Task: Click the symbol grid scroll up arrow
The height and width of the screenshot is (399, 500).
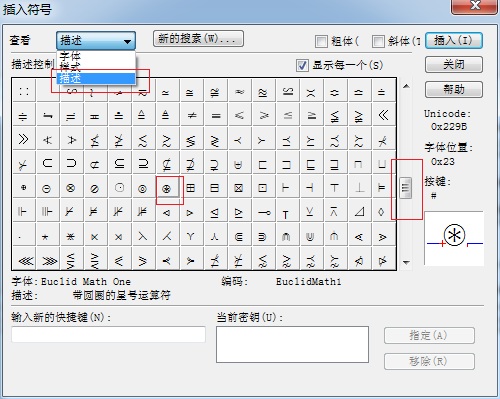Action: click(406, 86)
